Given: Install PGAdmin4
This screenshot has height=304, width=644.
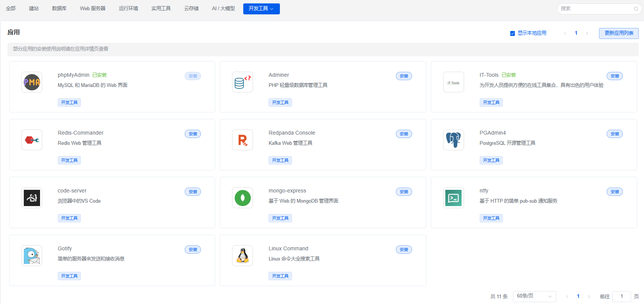Looking at the screenshot, I should 615,134.
